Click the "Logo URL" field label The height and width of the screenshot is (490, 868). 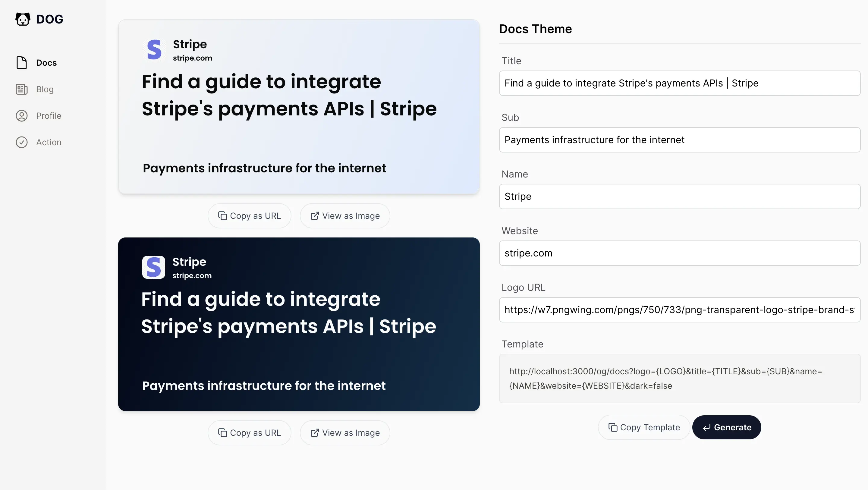click(x=523, y=287)
